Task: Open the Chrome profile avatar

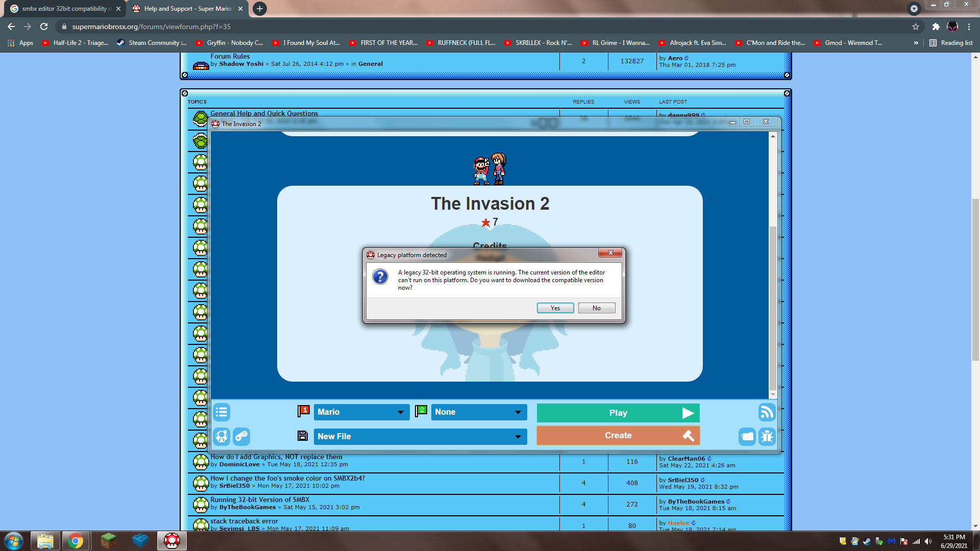Action: (x=952, y=27)
